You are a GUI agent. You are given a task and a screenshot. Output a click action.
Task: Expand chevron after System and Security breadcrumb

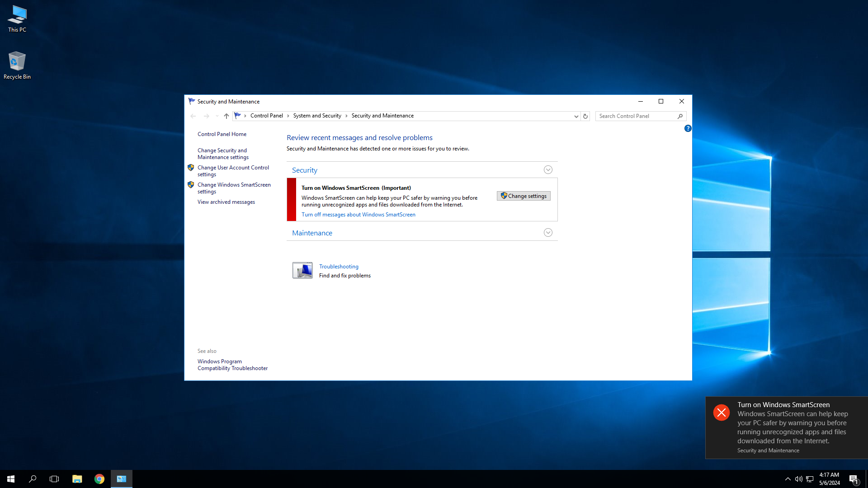coord(346,116)
